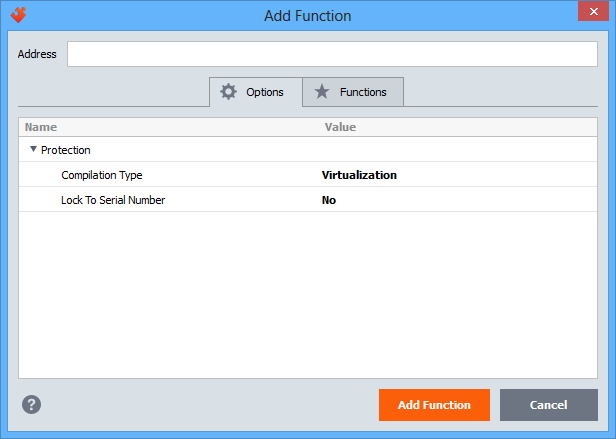Image resolution: width=616 pixels, height=439 pixels.
Task: Click the Name column header
Action: pyautogui.click(x=41, y=127)
